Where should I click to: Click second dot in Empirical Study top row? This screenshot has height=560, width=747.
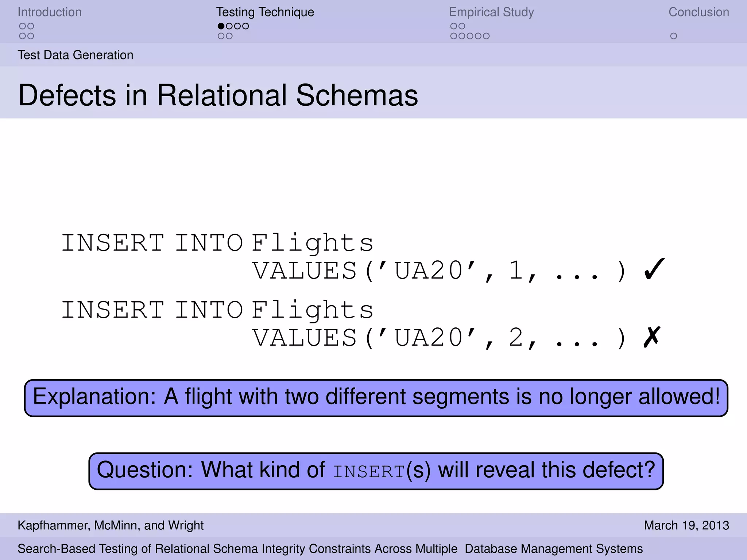coord(462,26)
